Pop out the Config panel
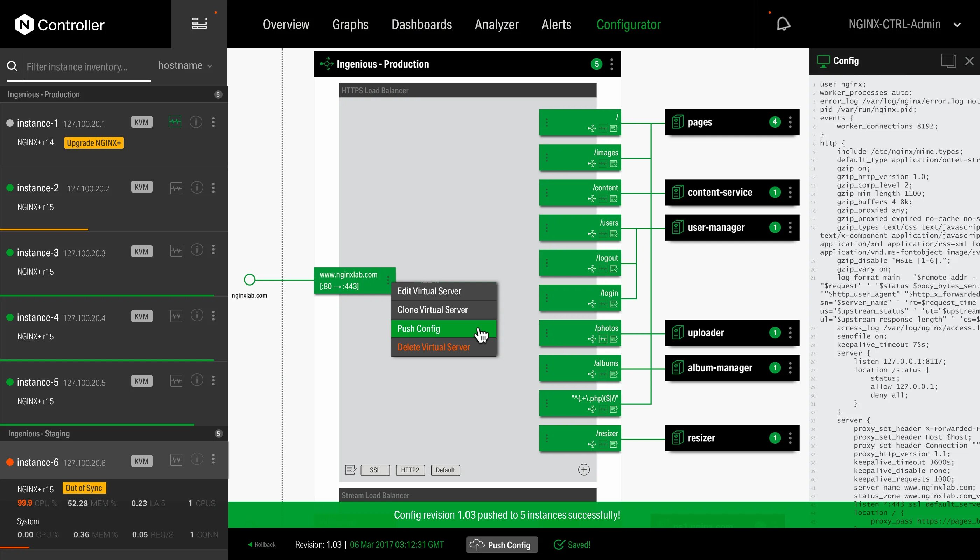Screen dimensions: 980x560 [948, 61]
